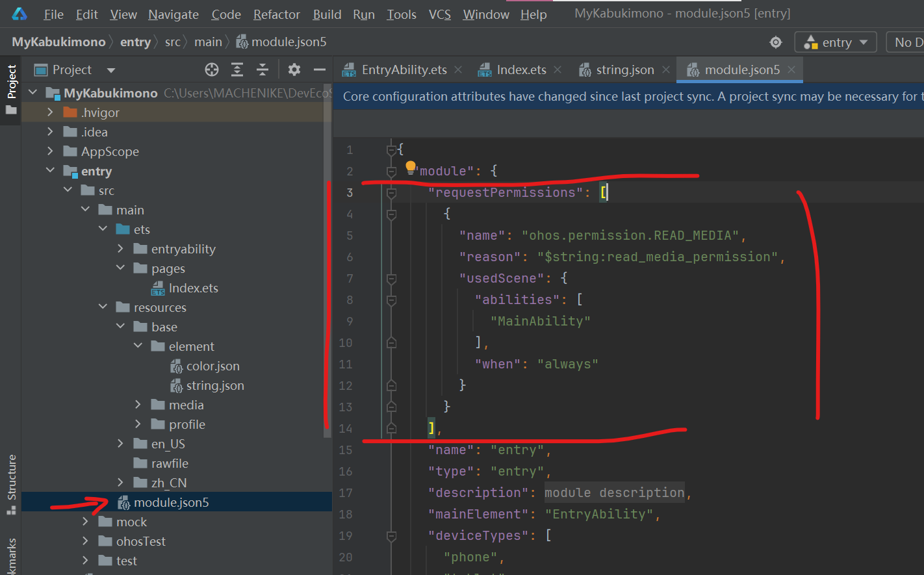Select Index.ets in project tree
The height and width of the screenshot is (575, 924).
[x=185, y=288]
